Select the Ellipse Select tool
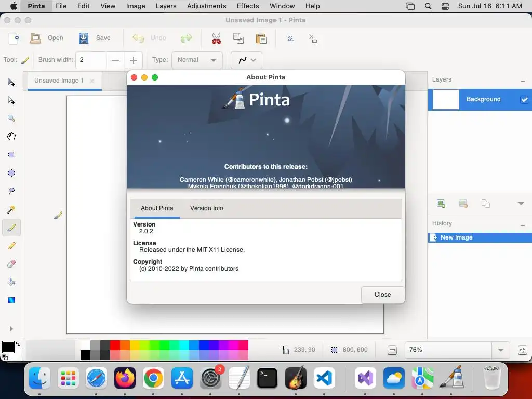The height and width of the screenshot is (399, 532). pos(11,173)
